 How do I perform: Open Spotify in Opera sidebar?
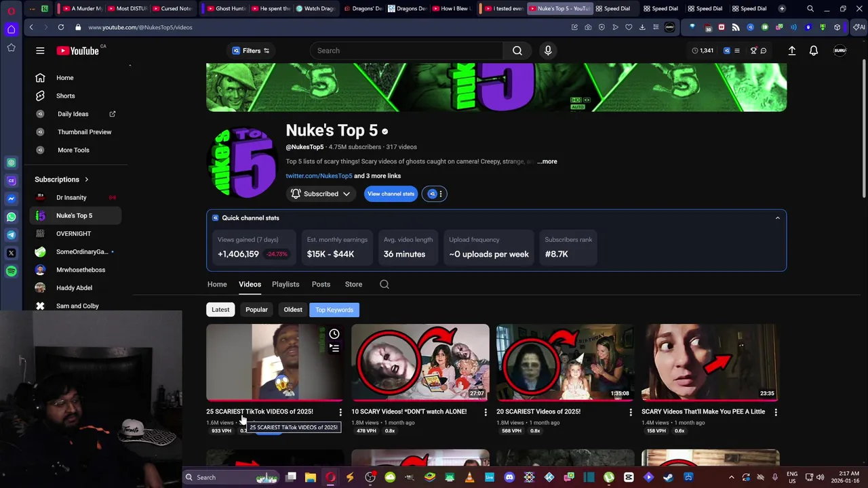pos(11,271)
